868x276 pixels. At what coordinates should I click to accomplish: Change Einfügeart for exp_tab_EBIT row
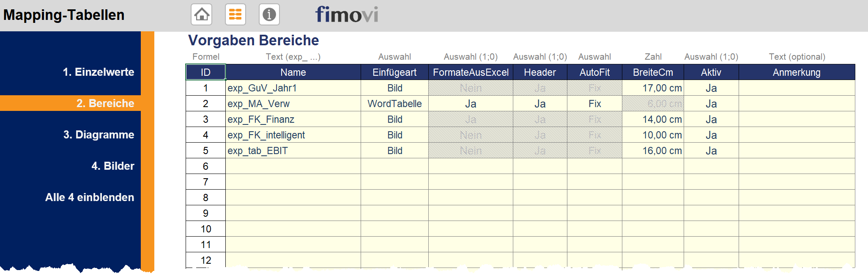(x=394, y=151)
